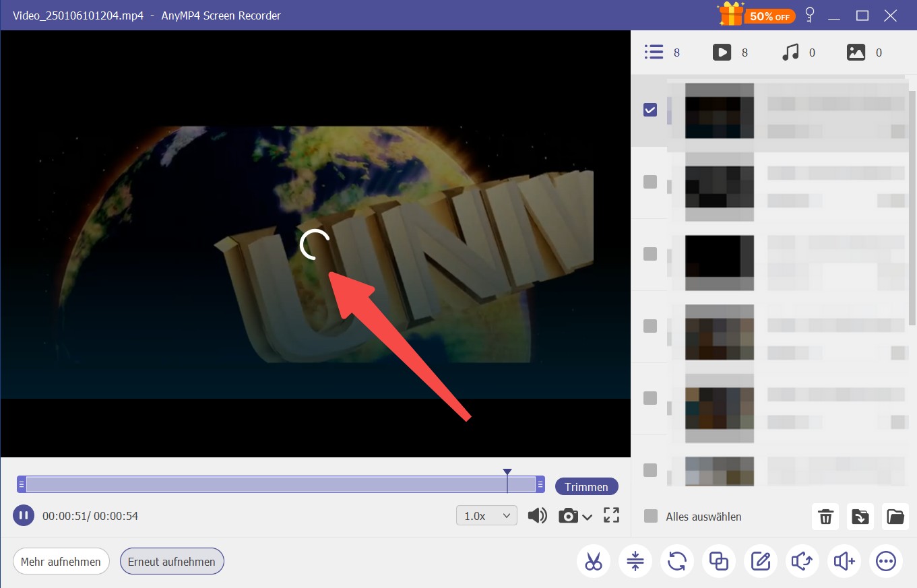Open the video converter tool with circular arrows
Viewport: 917px width, 588px height.
677,561
